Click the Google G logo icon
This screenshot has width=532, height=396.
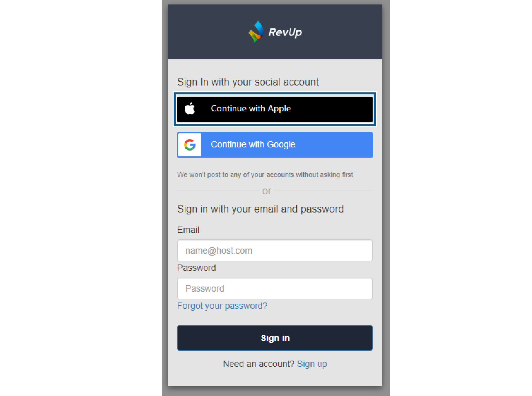point(190,145)
